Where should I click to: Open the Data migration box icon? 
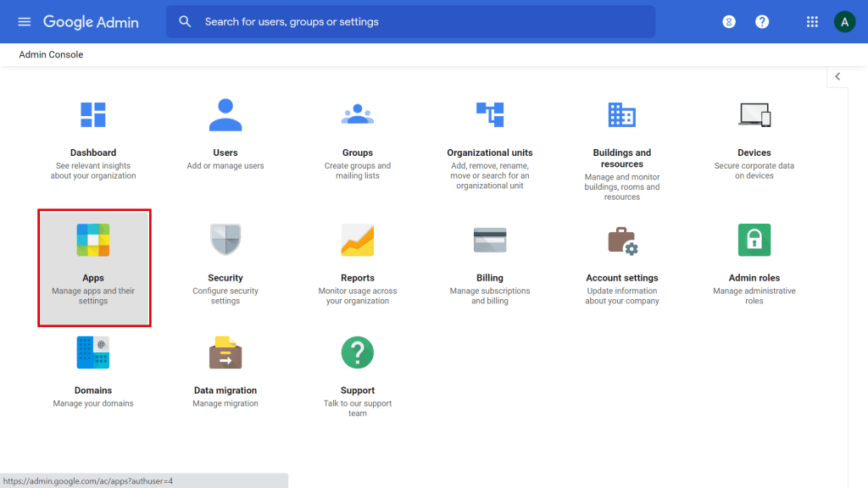[225, 352]
